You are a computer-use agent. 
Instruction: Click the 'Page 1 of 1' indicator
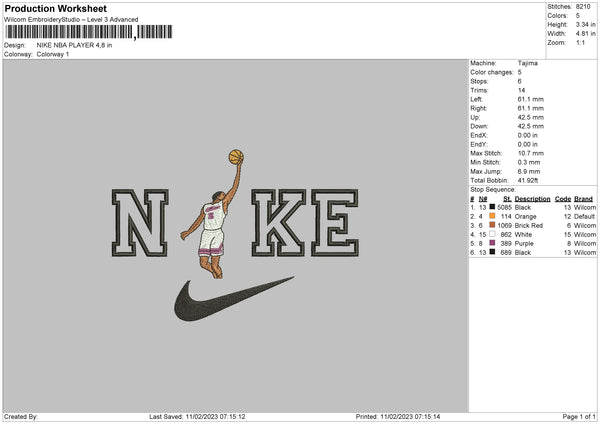579,416
